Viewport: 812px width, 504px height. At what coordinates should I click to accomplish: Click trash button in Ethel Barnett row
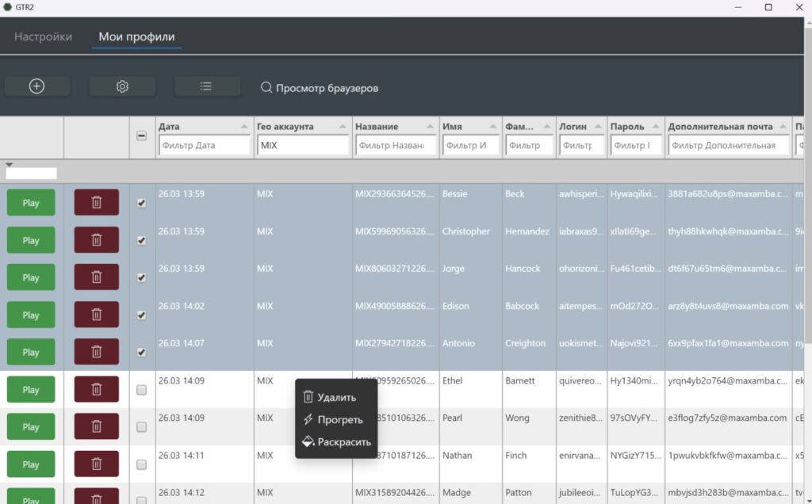(96, 389)
